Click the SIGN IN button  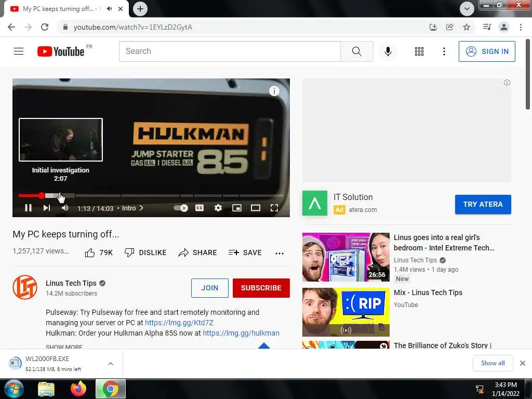coord(487,51)
